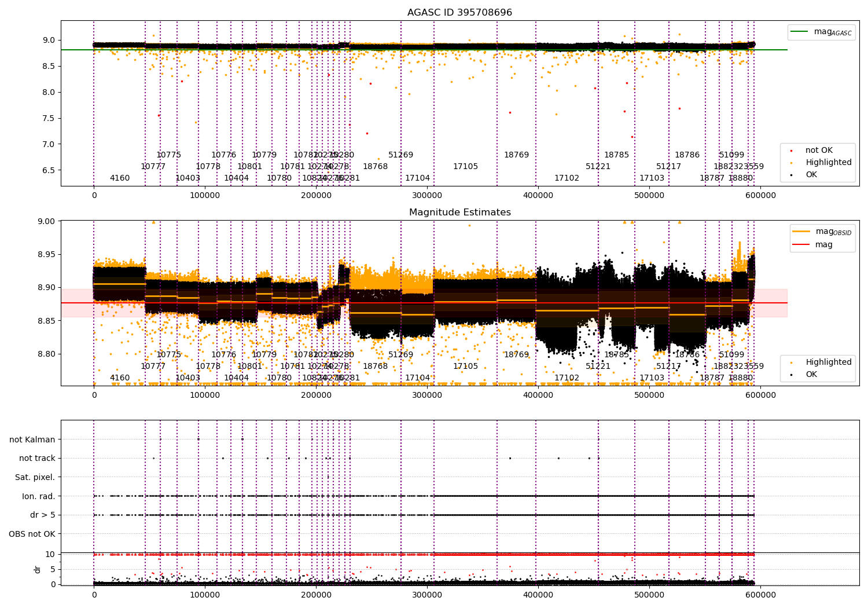Click obsid label 18769 in top plot
Screen dimensions: 868x608
(x=517, y=155)
